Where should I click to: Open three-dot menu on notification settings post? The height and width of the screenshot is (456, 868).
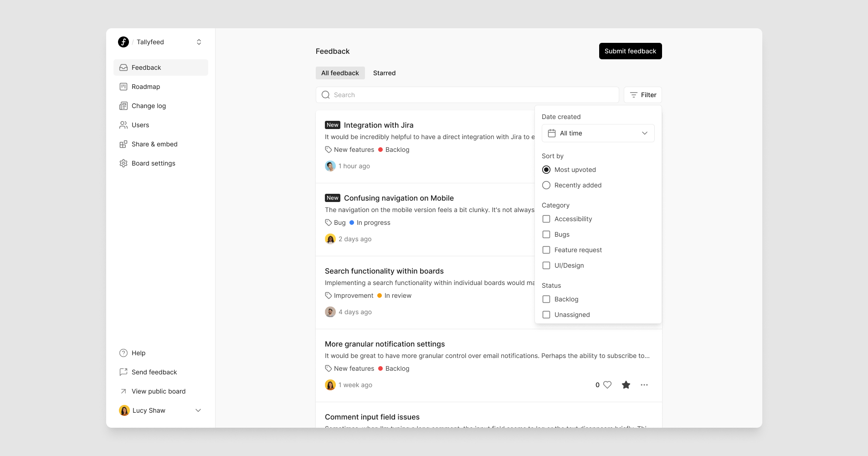click(644, 385)
